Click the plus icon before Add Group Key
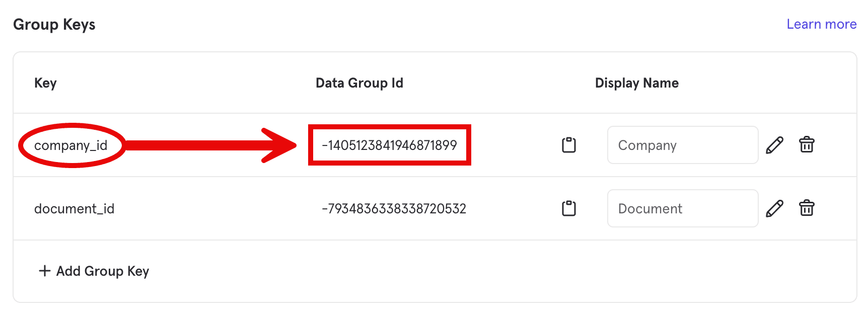 click(45, 271)
